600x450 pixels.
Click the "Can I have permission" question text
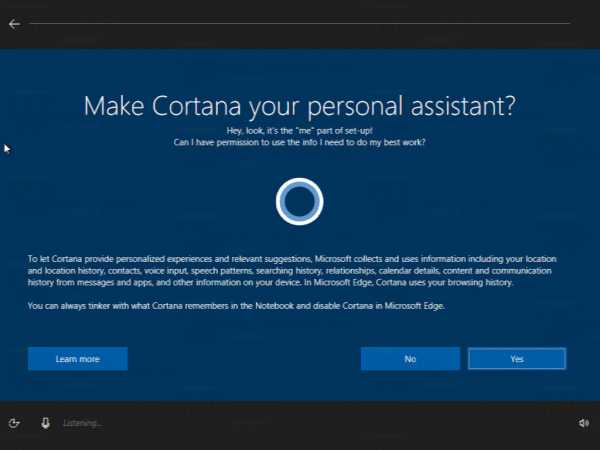299,143
